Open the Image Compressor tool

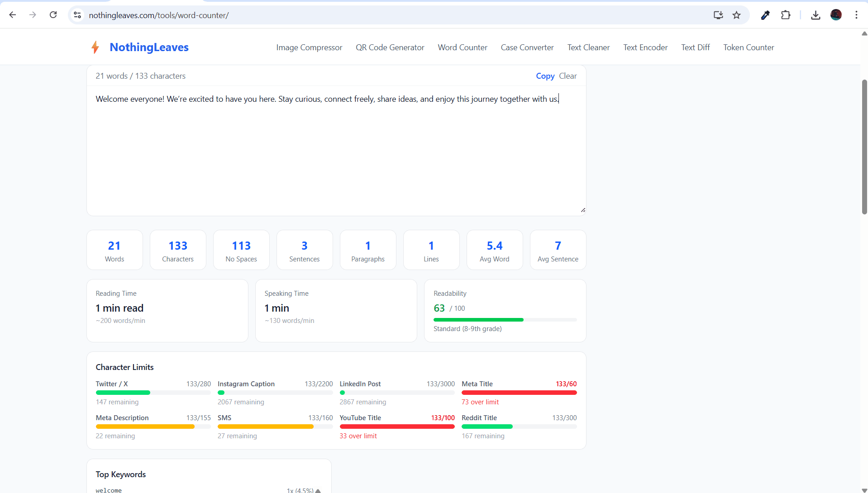point(309,47)
